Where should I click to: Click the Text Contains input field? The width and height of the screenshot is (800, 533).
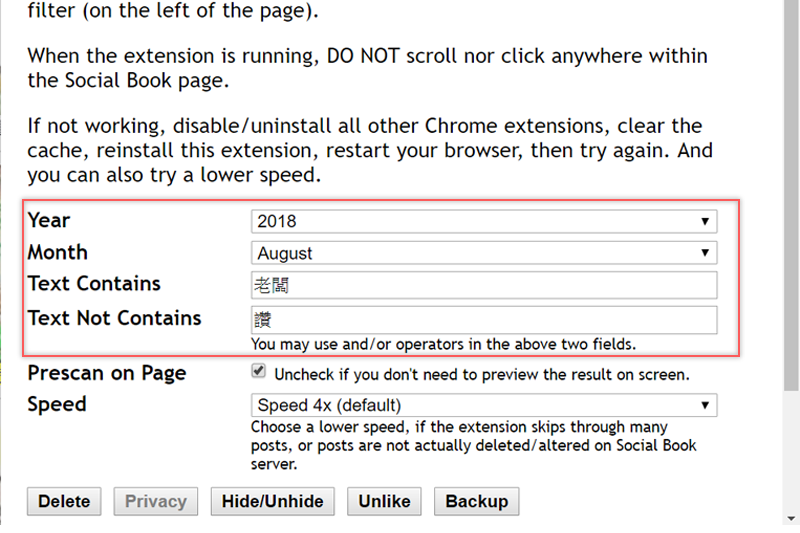(484, 285)
